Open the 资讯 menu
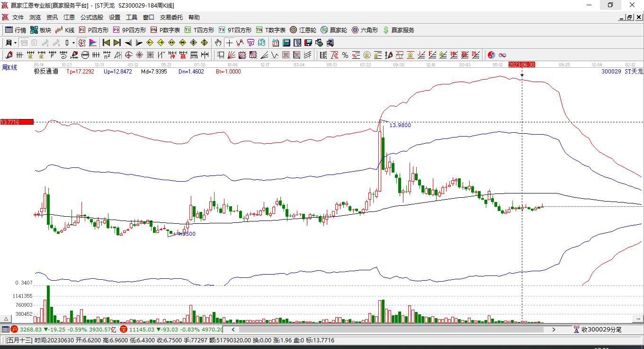This screenshot has height=349, width=644. click(x=52, y=18)
